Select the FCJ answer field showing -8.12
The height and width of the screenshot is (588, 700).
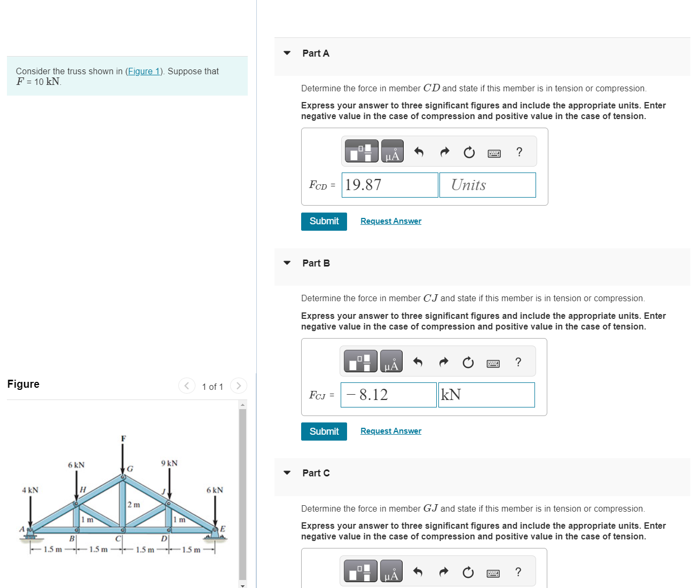pyautogui.click(x=388, y=395)
